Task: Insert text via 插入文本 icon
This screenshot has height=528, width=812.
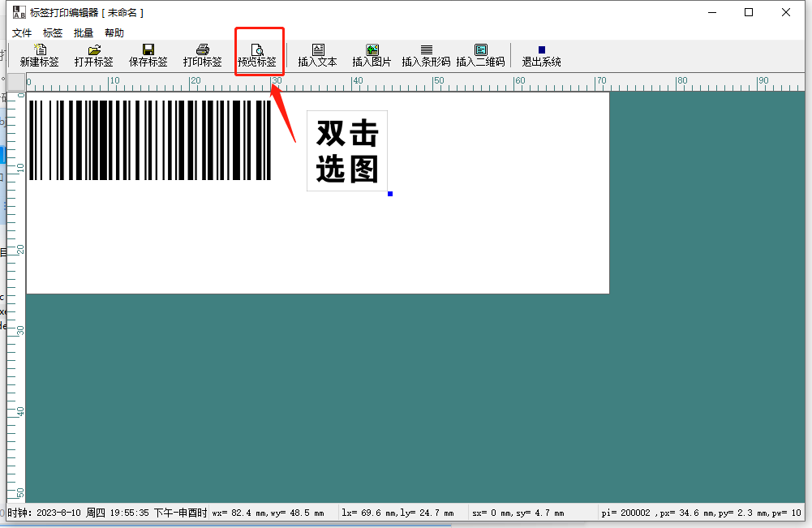Action: coord(317,55)
